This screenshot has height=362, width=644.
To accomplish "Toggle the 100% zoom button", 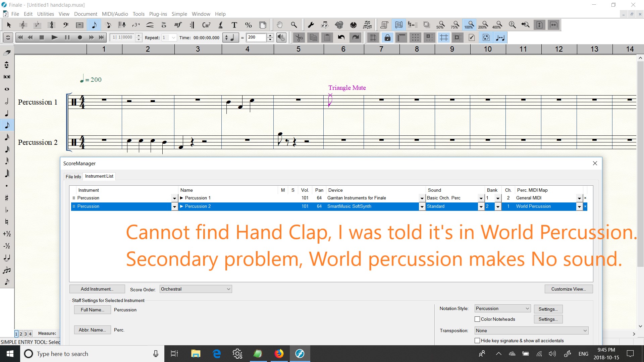I will (469, 25).
